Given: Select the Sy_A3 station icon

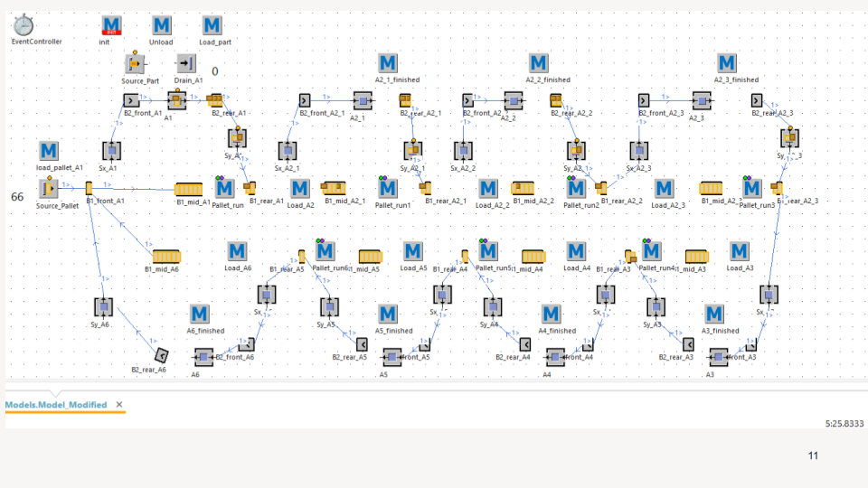Looking at the screenshot, I should coord(656,307).
